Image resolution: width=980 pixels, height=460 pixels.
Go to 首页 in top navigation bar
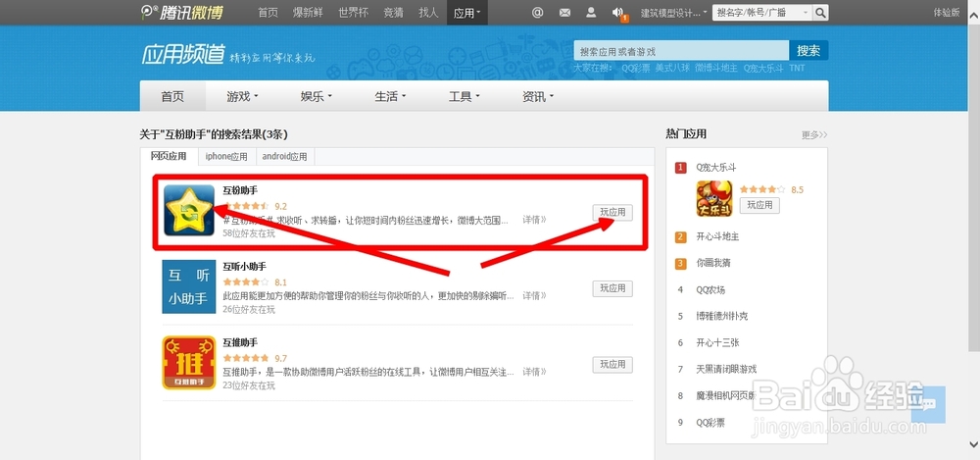pos(269,13)
